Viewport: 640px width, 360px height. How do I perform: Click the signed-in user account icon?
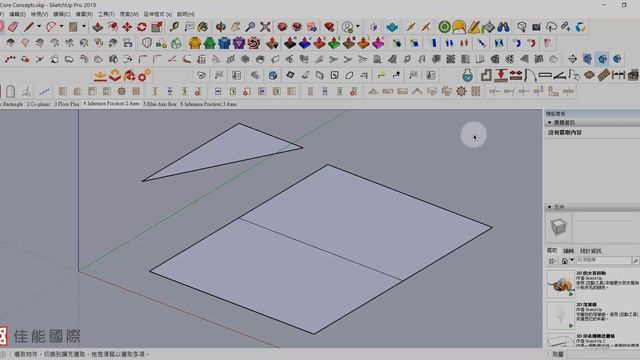347,27
